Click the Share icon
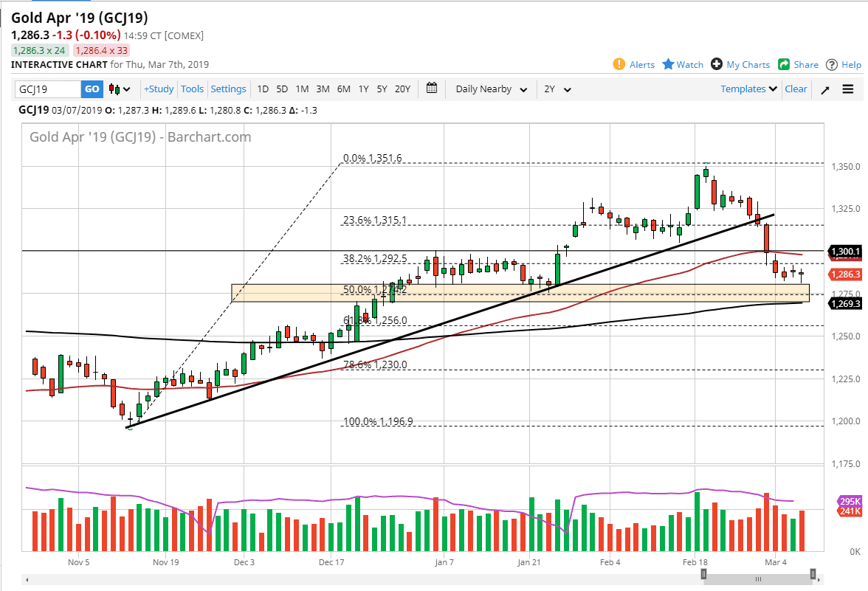Image resolution: width=868 pixels, height=591 pixels. (x=784, y=64)
